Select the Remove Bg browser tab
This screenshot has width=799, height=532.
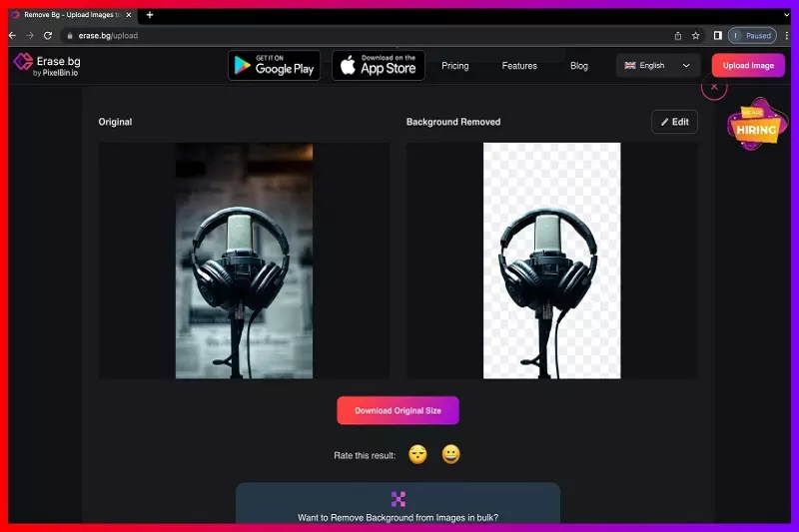click(x=73, y=15)
